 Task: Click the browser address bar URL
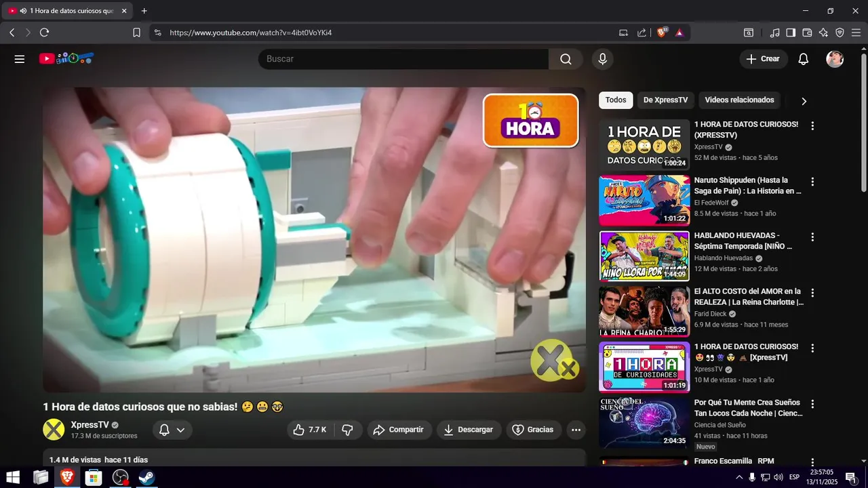point(251,33)
